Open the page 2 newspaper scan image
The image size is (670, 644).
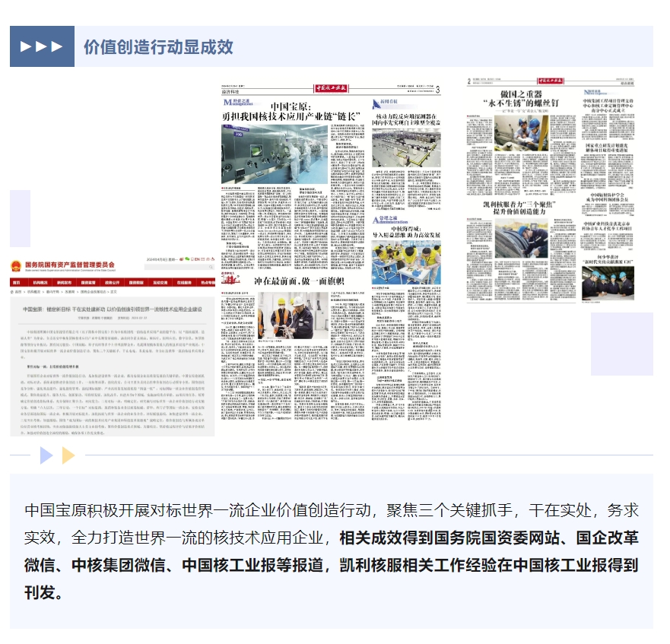(x=551, y=190)
